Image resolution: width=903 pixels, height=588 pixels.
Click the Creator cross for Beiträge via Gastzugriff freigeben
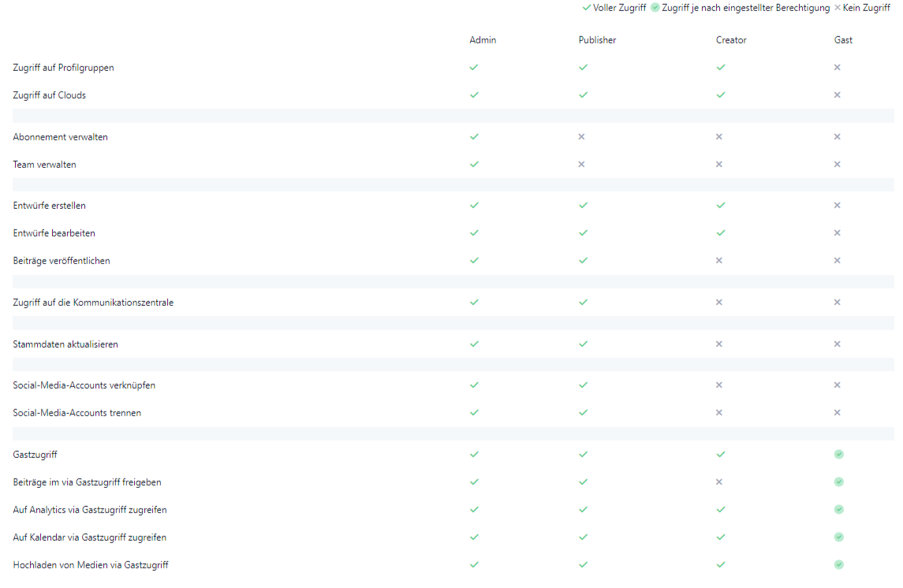pyautogui.click(x=719, y=482)
